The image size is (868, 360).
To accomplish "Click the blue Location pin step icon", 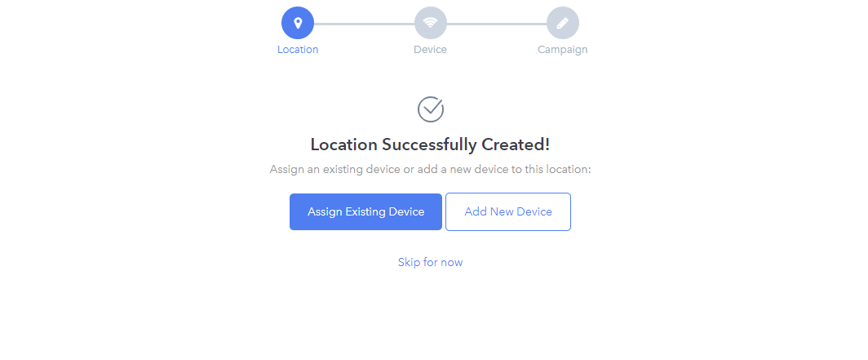I will tap(298, 23).
